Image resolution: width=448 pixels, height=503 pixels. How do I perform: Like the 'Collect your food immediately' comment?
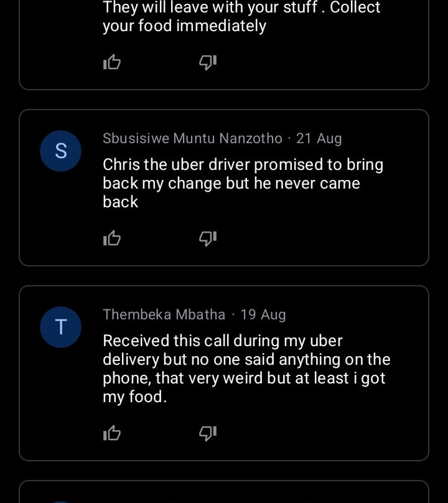[112, 62]
